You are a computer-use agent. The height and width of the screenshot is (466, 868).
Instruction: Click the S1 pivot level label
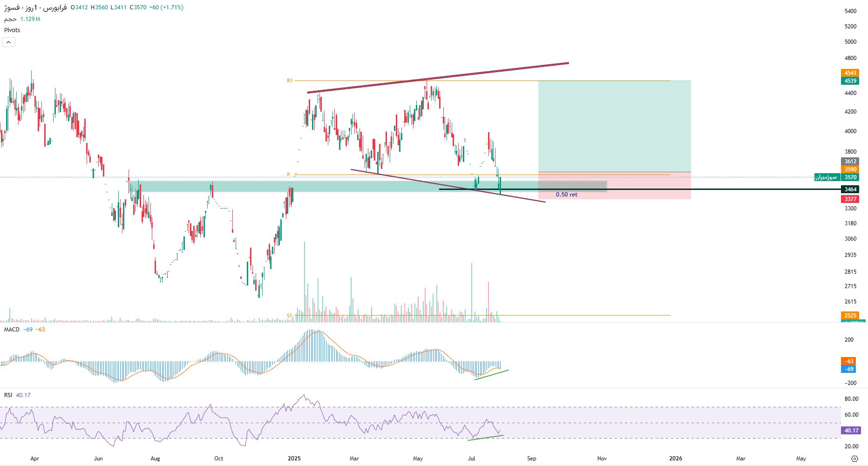click(289, 316)
